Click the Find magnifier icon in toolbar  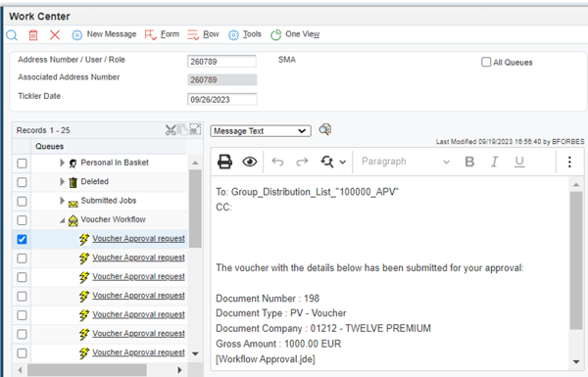[x=12, y=35]
